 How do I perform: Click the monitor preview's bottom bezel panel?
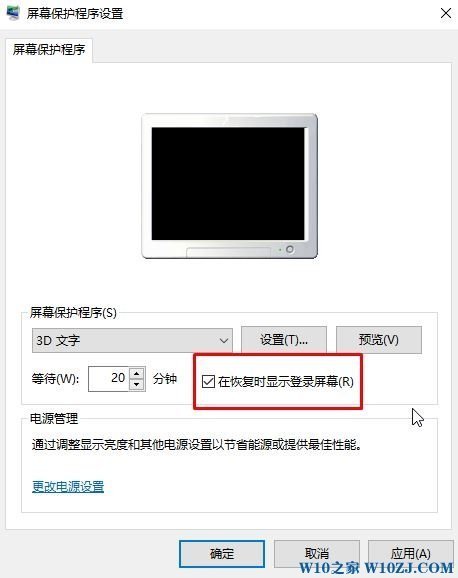point(229,252)
